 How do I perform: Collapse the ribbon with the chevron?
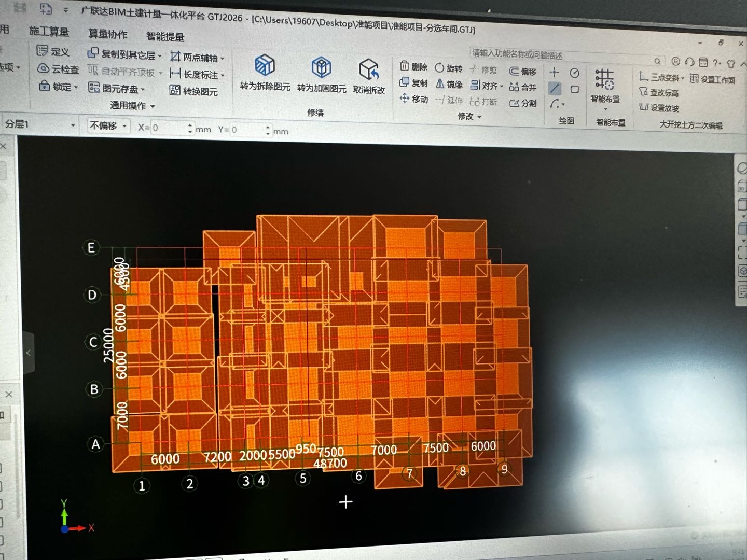tap(743, 64)
